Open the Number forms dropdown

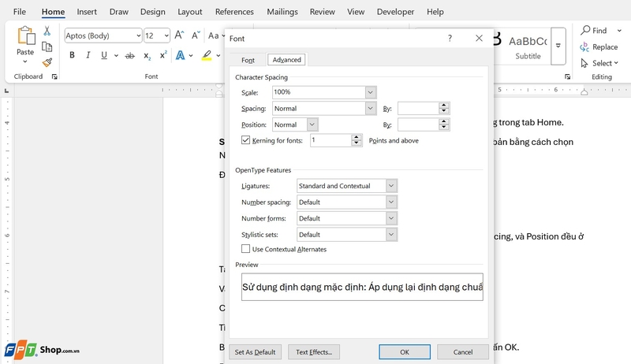point(391,218)
